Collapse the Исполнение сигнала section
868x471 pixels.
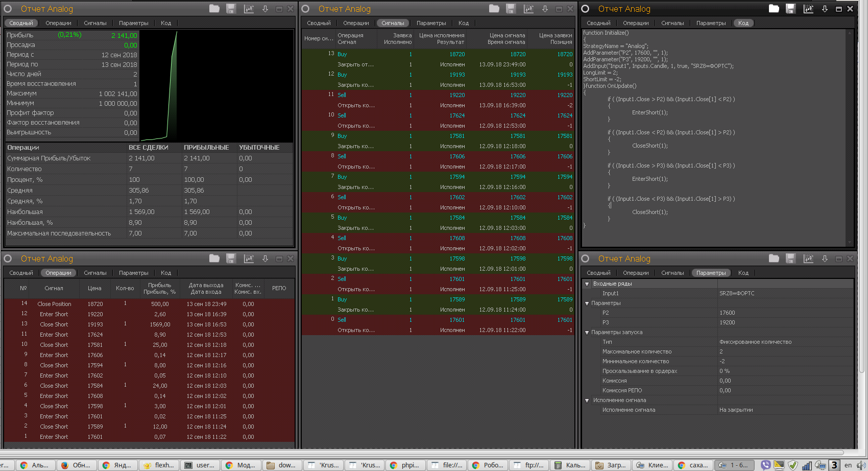coord(587,401)
